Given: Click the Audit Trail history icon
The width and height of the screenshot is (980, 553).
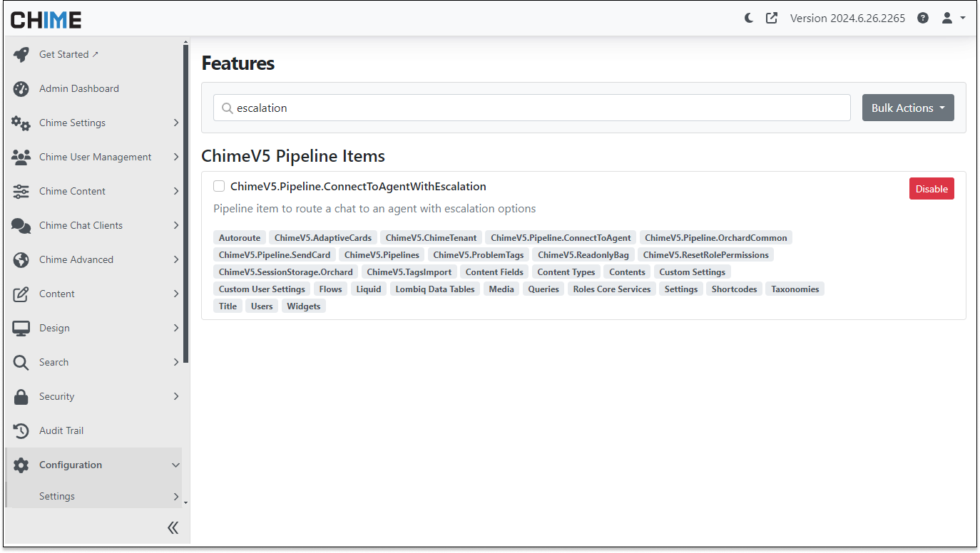Looking at the screenshot, I should point(21,430).
